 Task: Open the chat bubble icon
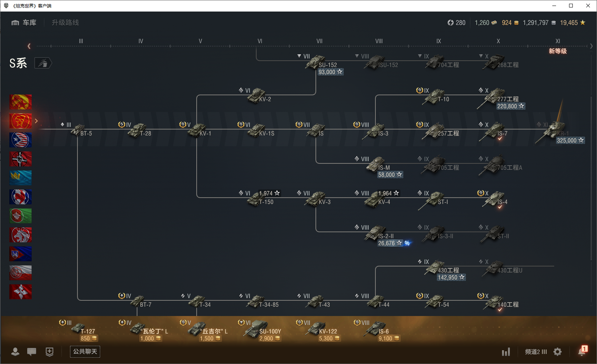click(32, 352)
